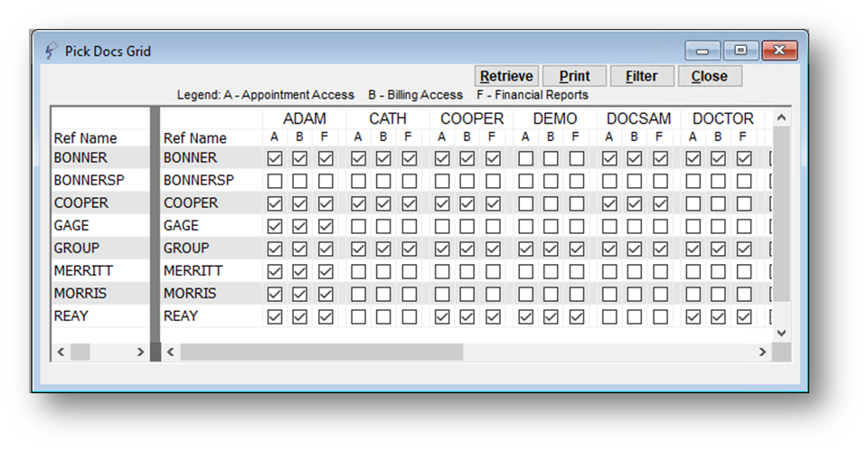
Task: Uncheck COOPER row DOCSAM B checkbox
Action: pyautogui.click(x=635, y=203)
